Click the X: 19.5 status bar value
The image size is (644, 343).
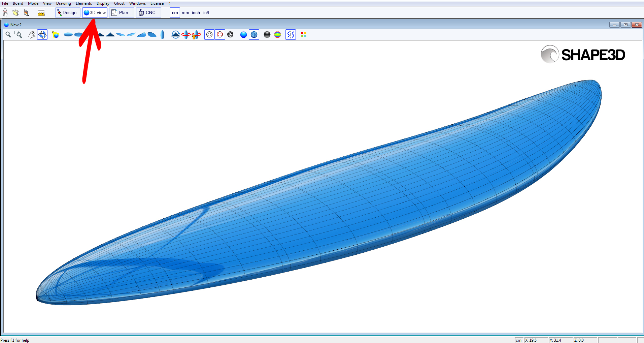(531, 340)
